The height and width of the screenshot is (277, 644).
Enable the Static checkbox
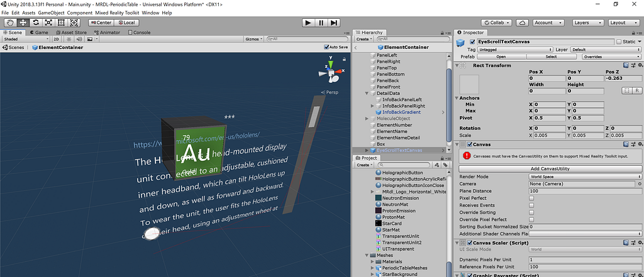[x=619, y=42]
